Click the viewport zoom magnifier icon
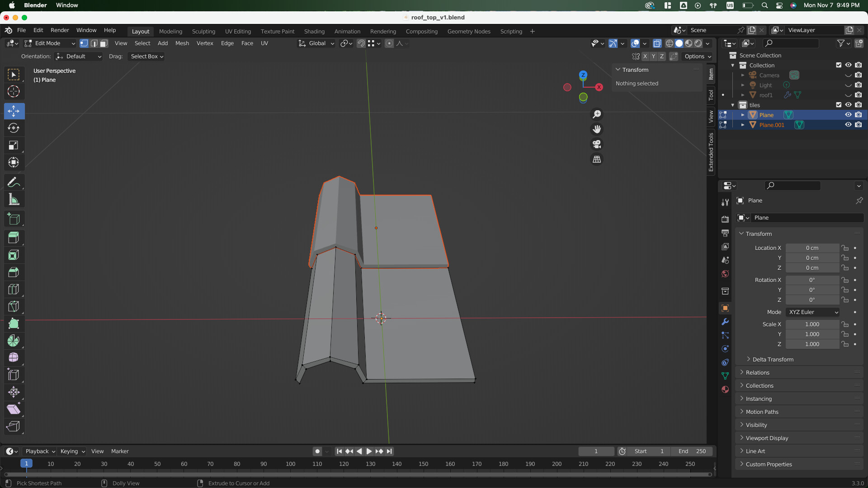The image size is (868, 488). click(x=597, y=114)
